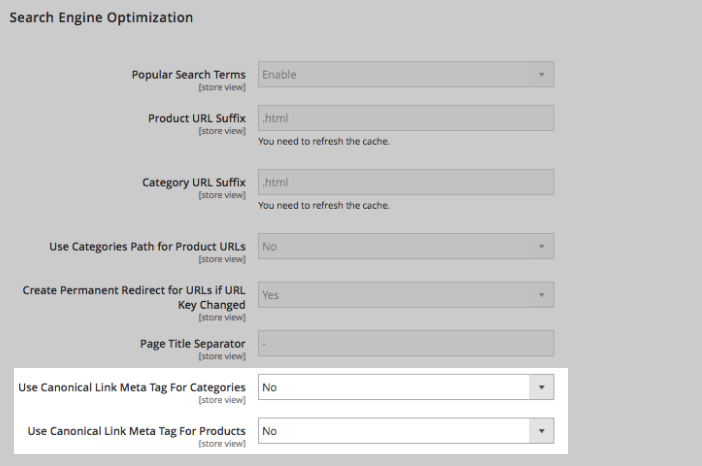702x466 pixels.
Task: Click Create Permanent Redirect for URLs label
Action: coord(134,297)
